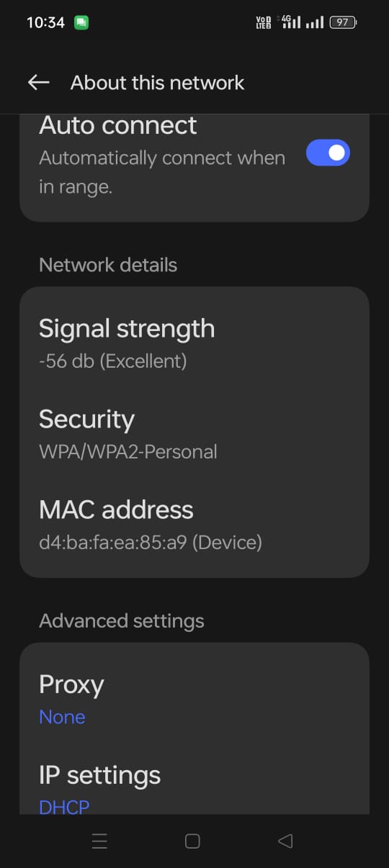
Task: Tap the triangle back navigation icon
Action: click(285, 841)
